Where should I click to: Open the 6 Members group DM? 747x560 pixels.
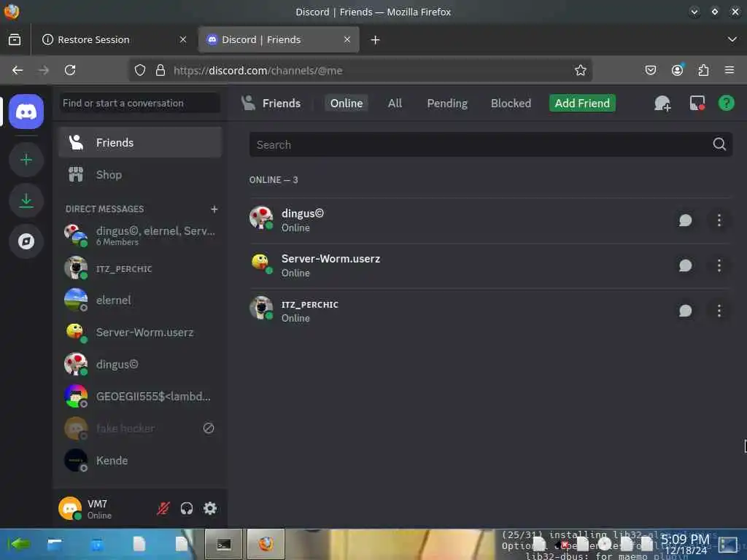click(140, 236)
